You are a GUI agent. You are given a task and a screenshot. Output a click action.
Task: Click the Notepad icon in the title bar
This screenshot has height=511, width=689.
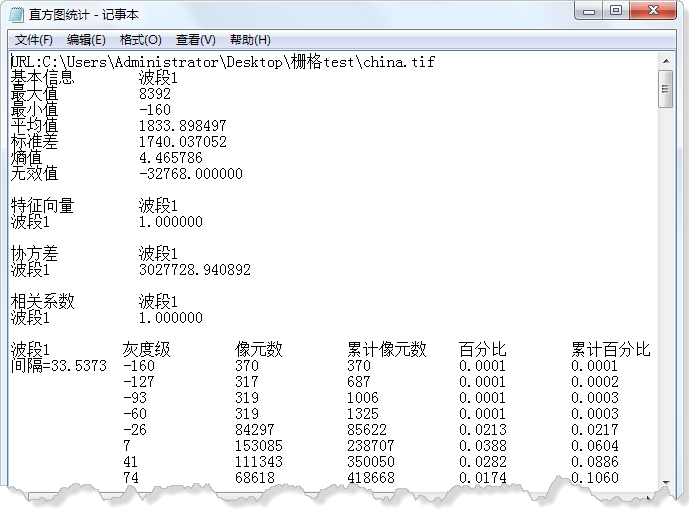[x=16, y=14]
